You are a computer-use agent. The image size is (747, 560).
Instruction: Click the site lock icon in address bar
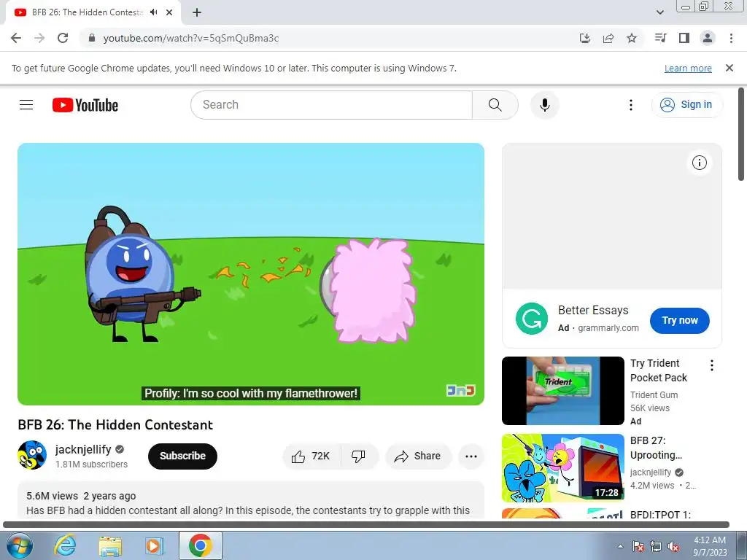[x=92, y=38]
